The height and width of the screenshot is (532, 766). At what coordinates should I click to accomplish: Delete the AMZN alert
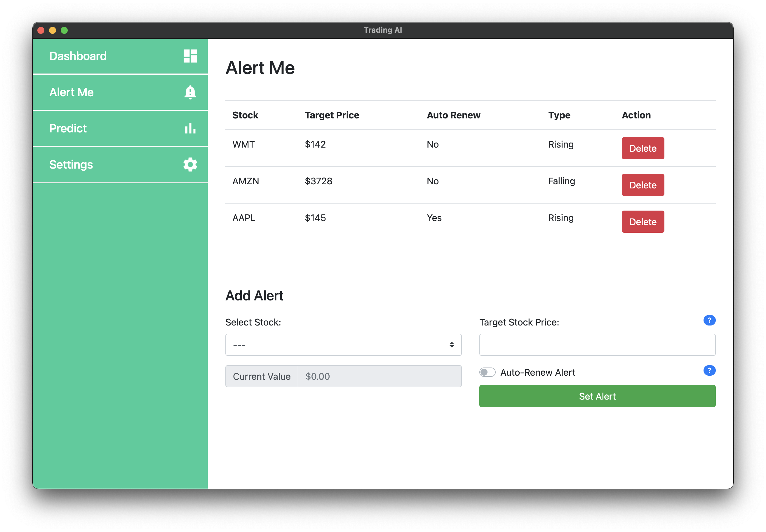643,185
